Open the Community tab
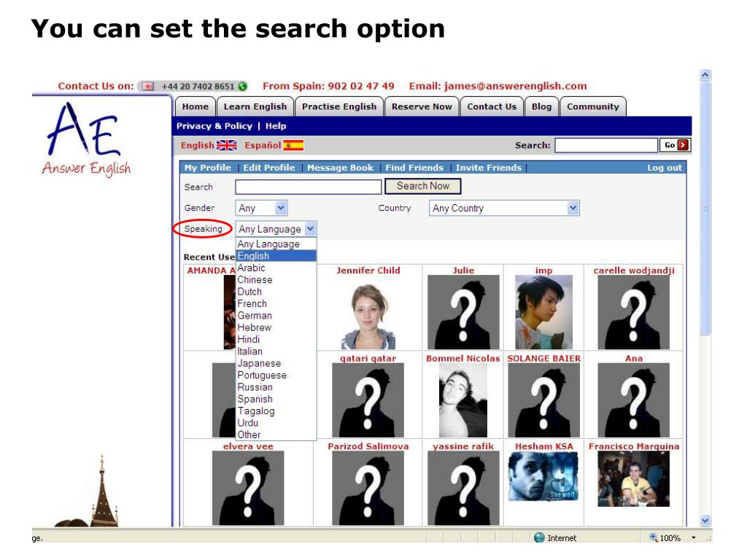Viewport: 747px width, 560px height. point(592,106)
